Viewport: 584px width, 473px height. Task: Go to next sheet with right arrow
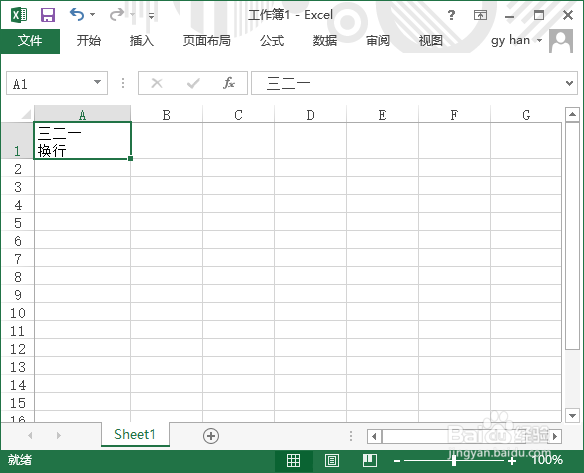pyautogui.click(x=58, y=435)
